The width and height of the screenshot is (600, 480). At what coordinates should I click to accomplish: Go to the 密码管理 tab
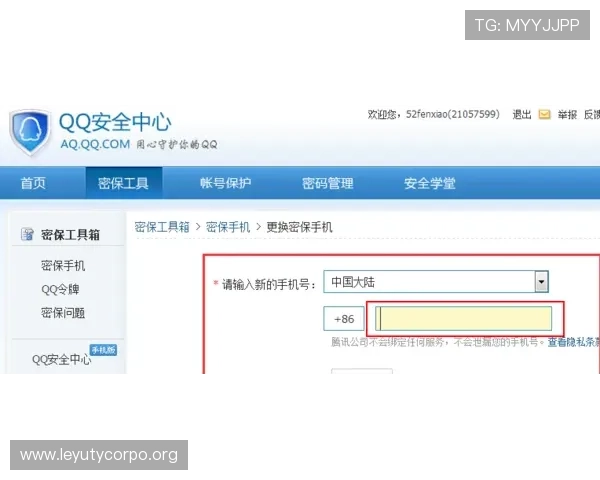[328, 183]
